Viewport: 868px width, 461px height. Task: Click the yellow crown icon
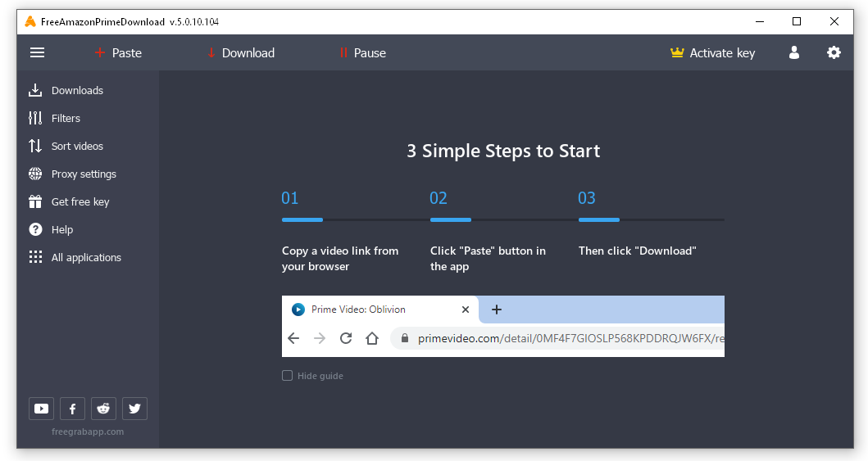pyautogui.click(x=677, y=52)
